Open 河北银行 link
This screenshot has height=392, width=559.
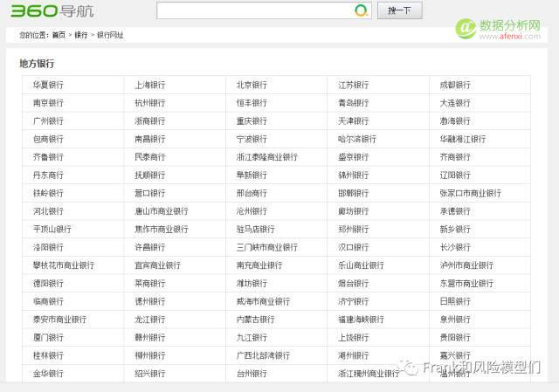(x=48, y=211)
